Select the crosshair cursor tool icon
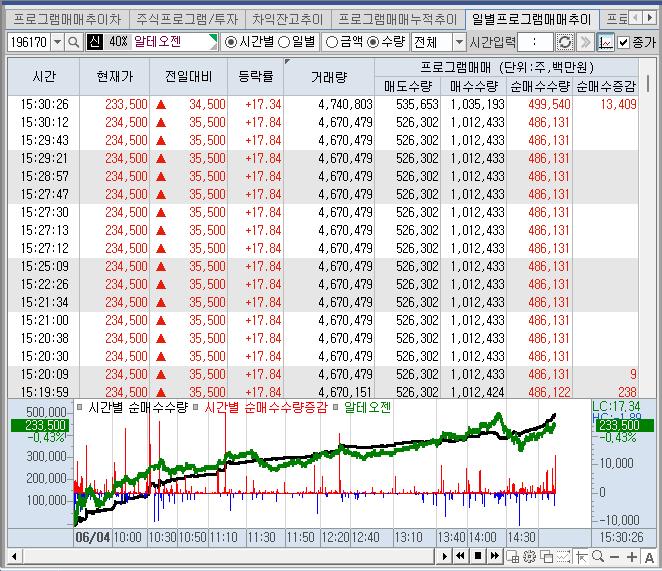Viewport: 662px width, 571px height. click(x=581, y=557)
